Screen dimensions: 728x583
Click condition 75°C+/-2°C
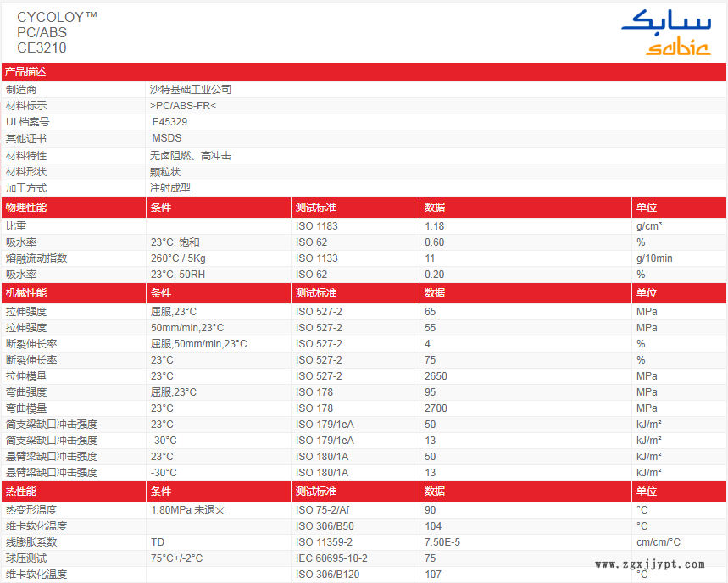point(177,558)
